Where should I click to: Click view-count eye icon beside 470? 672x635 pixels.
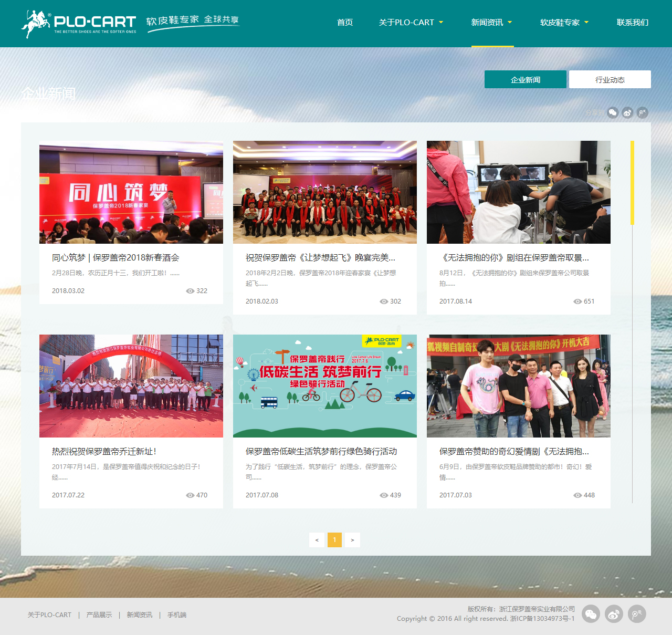tap(190, 495)
